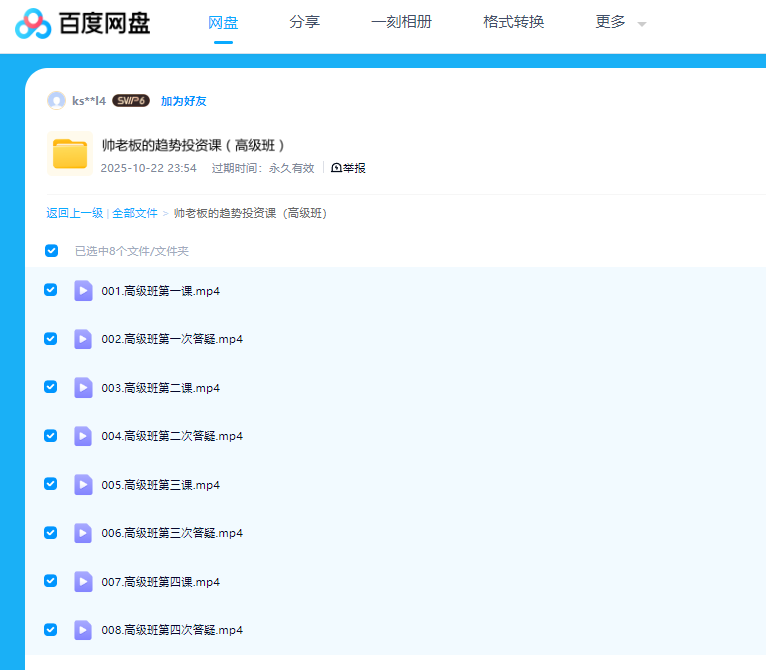Viewport: 766px width, 670px height.
Task: Click the video icon for 003.高级班第二课.mp4
Action: click(x=83, y=388)
